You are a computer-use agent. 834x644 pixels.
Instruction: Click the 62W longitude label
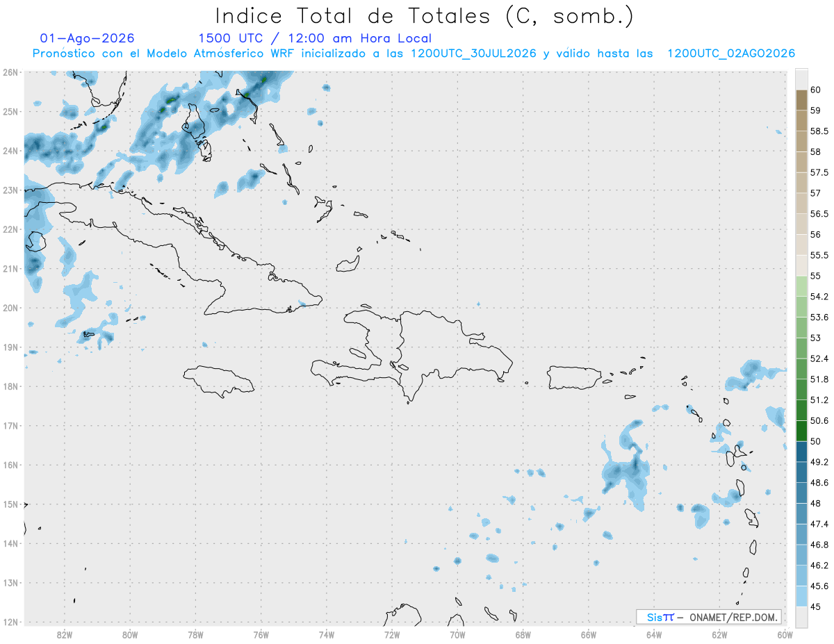(x=719, y=635)
